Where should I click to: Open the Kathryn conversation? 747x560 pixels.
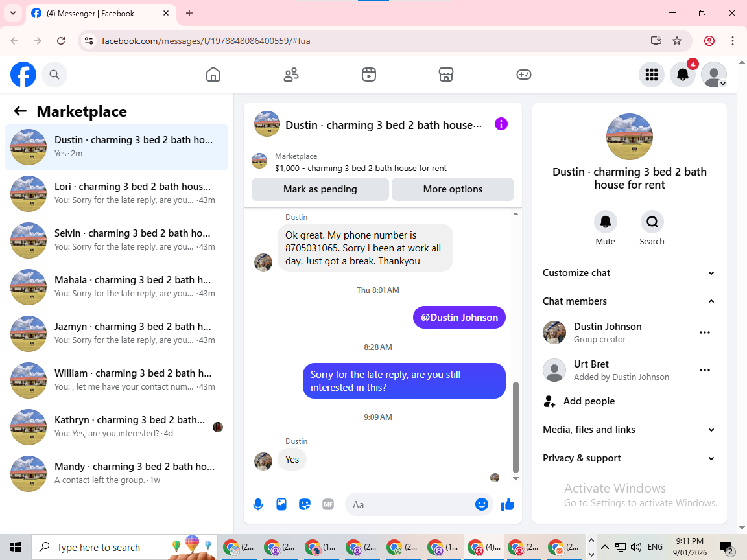(117, 427)
